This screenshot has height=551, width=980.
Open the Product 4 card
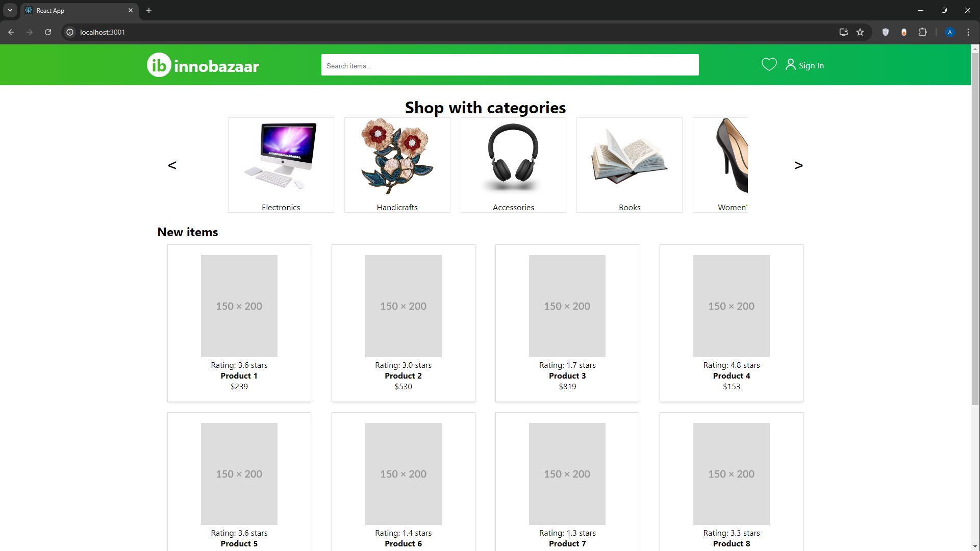[731, 323]
